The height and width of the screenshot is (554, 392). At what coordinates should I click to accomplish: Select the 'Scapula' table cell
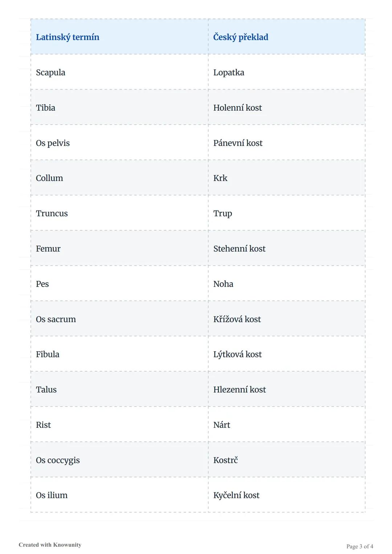click(x=51, y=73)
